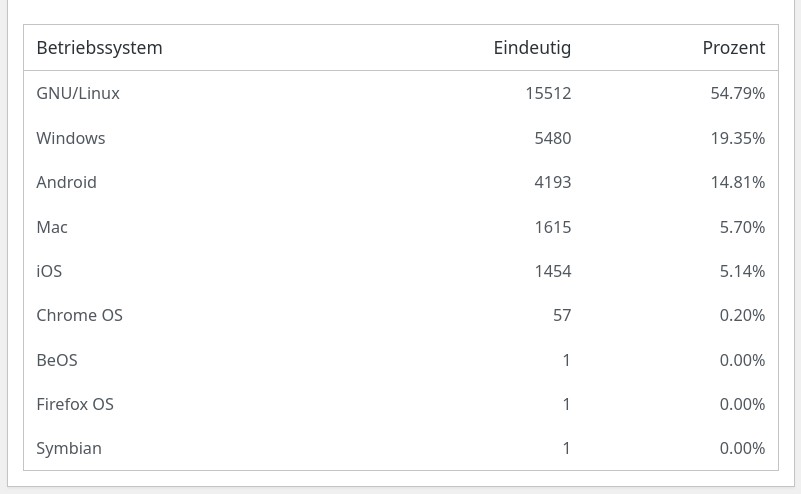Click the 4193 value for Android
Screen dimensions: 801x494
(552, 182)
